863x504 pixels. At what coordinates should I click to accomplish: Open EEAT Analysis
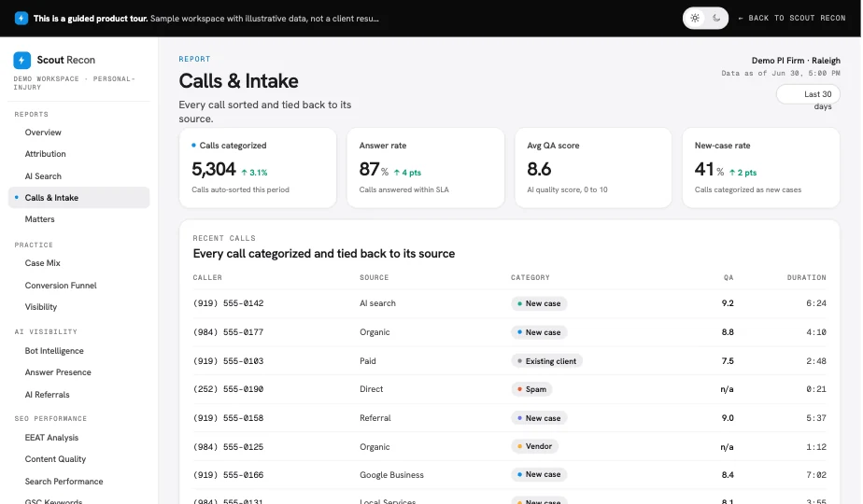click(x=51, y=438)
